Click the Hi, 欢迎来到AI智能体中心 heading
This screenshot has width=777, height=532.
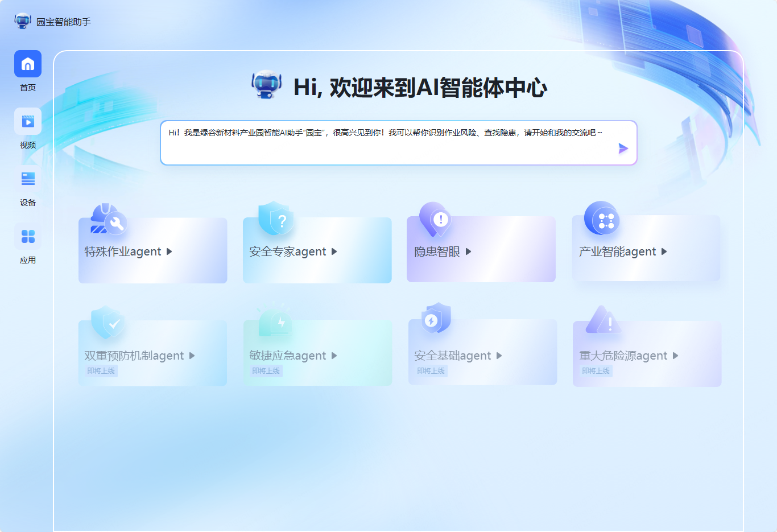click(420, 88)
